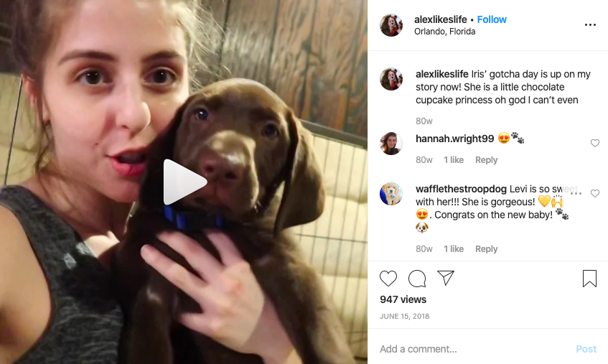This screenshot has height=364, width=608.
Task: Follow alexlikeslife
Action: [492, 19]
